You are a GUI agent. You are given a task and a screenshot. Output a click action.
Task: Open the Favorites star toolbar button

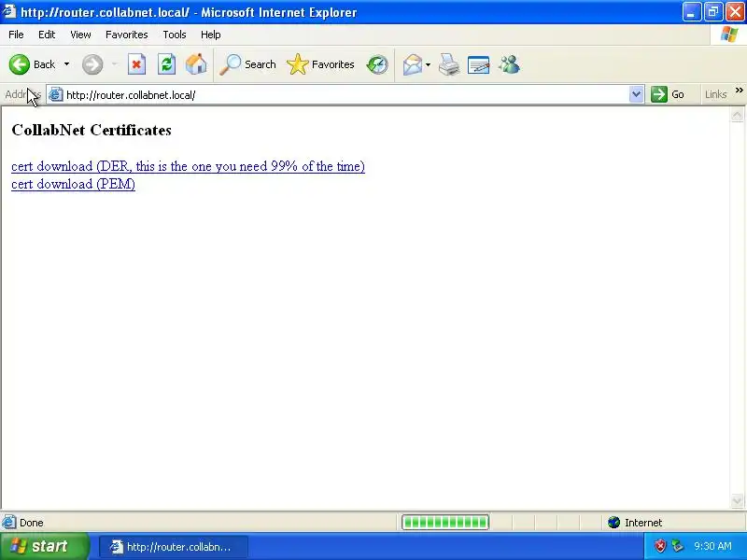tap(320, 64)
